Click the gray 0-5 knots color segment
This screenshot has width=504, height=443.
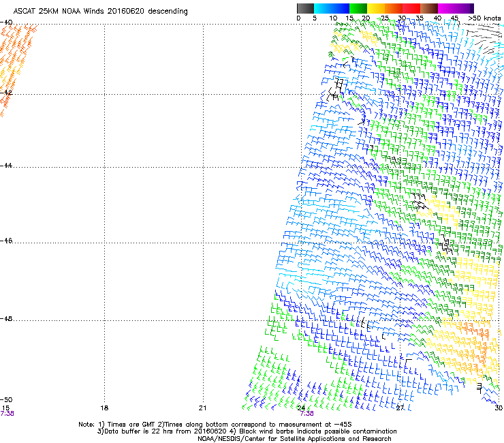click(x=305, y=8)
